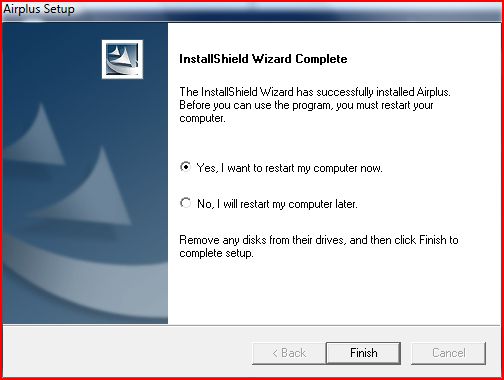Viewport: 504px width, 380px height.
Task: Click the InstallShield logo icon on the banner
Action: click(x=122, y=59)
